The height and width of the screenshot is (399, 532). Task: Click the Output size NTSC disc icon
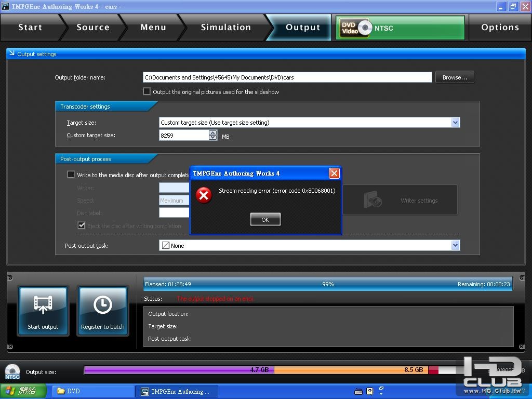pyautogui.click(x=12, y=372)
